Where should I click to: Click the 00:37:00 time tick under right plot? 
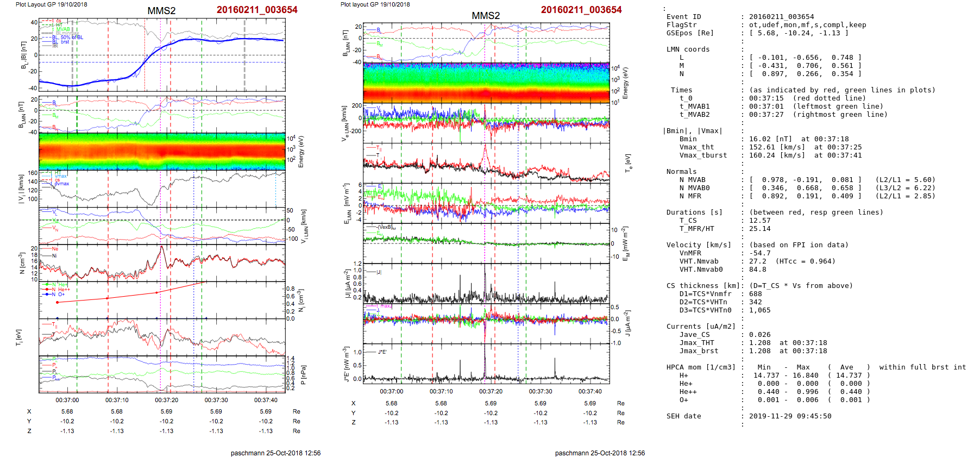[391, 391]
